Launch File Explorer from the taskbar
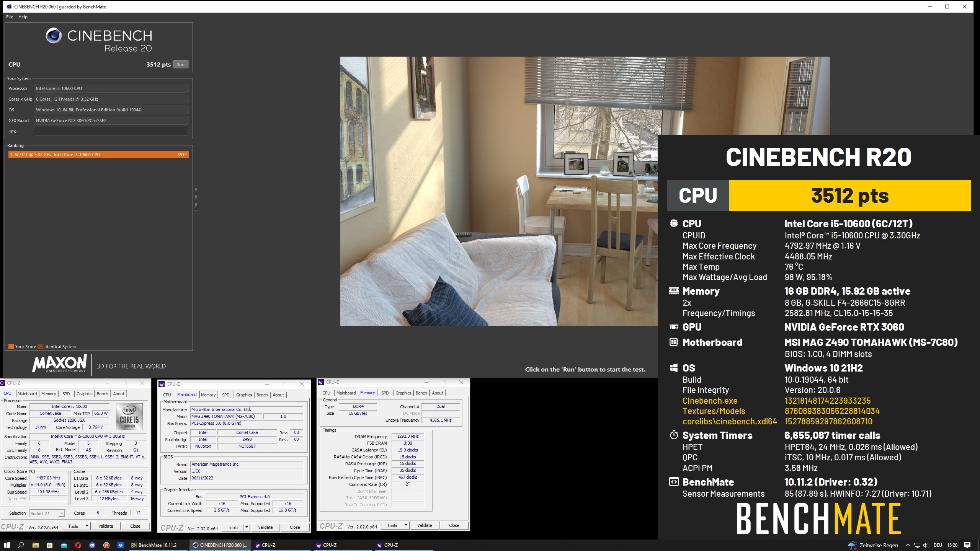The image size is (980, 551). (x=35, y=545)
